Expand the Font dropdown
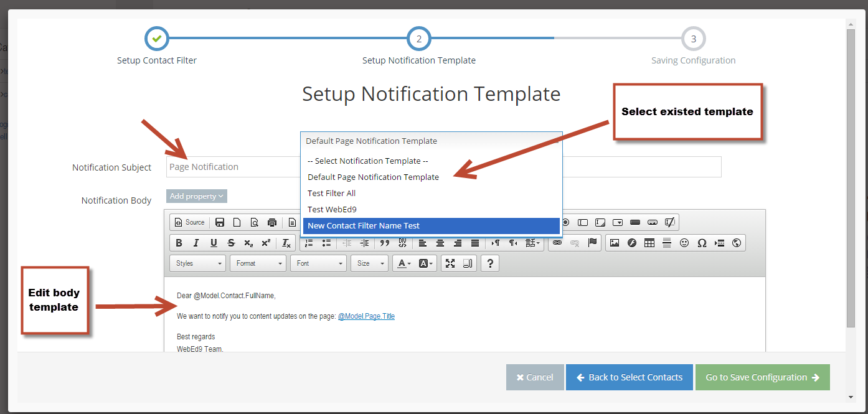Image resolution: width=868 pixels, height=414 pixels. click(319, 263)
